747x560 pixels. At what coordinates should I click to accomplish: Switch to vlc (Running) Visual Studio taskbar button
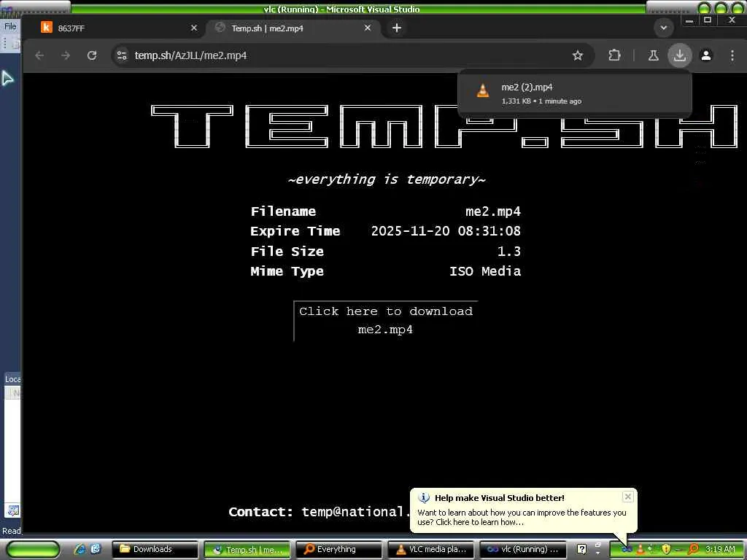(522, 549)
